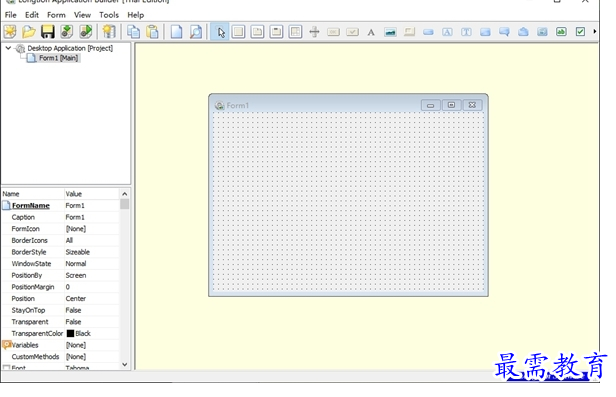Open the File menu
This screenshot has width=616, height=397.
click(x=11, y=15)
